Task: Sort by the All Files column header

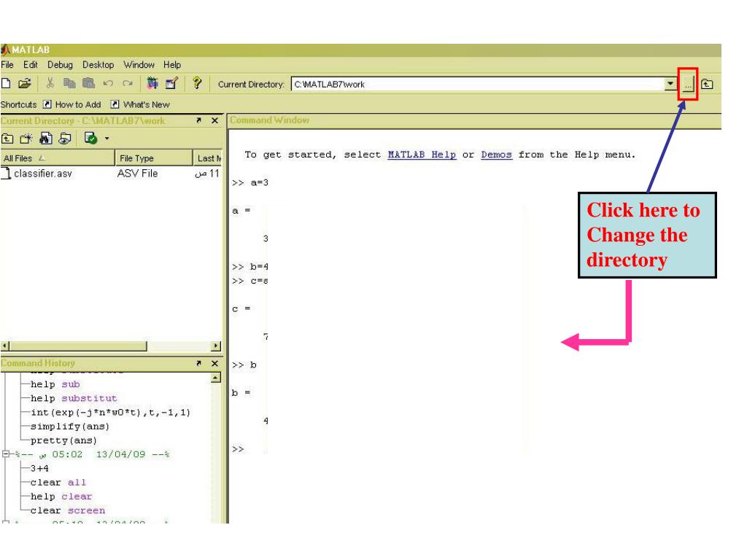Action: click(x=58, y=158)
